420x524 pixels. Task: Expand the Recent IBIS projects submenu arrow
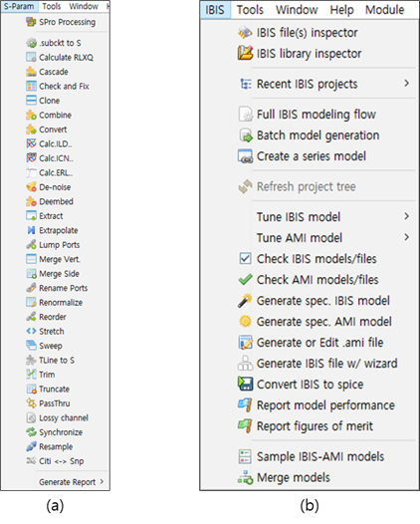click(406, 84)
